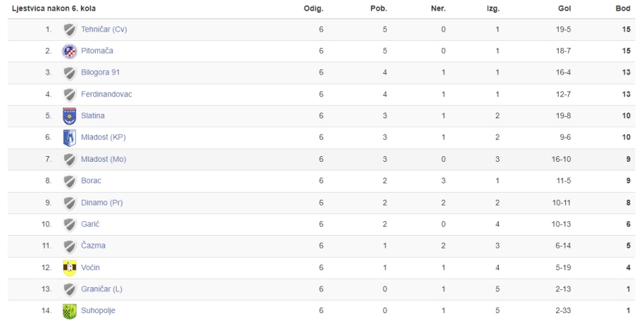The width and height of the screenshot is (644, 323).
Task: Open the Suhopolje team link
Action: (x=98, y=311)
